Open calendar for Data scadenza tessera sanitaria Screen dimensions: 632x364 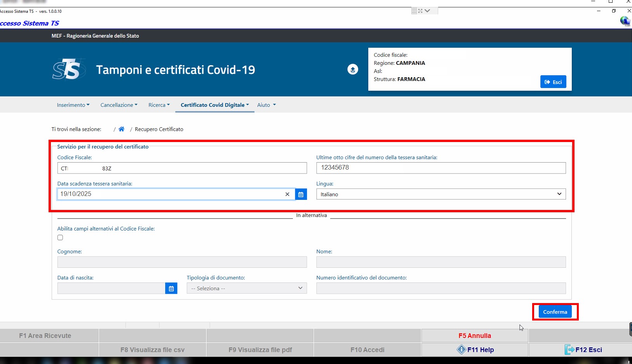[x=301, y=194]
